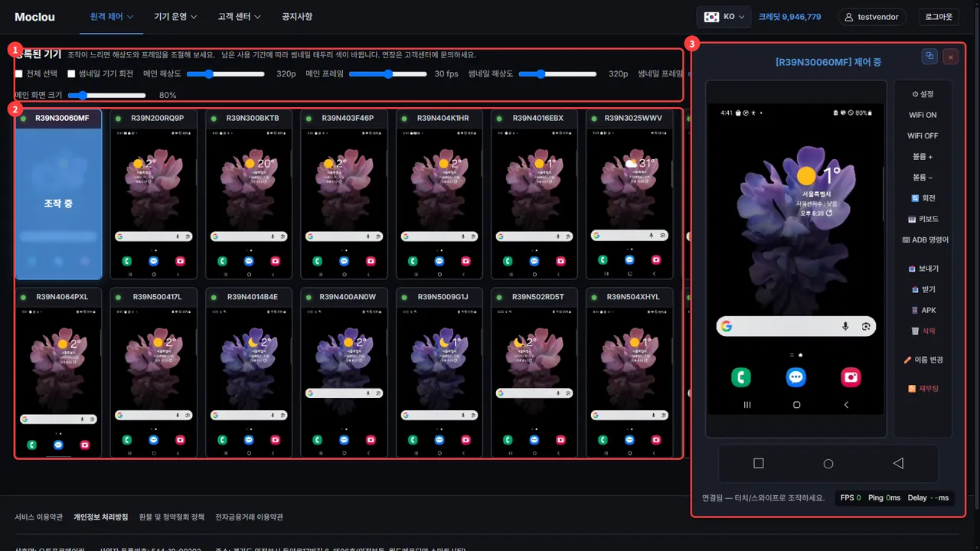Open the 설정 settings option in control panel
The image size is (980, 551).
pos(923,94)
